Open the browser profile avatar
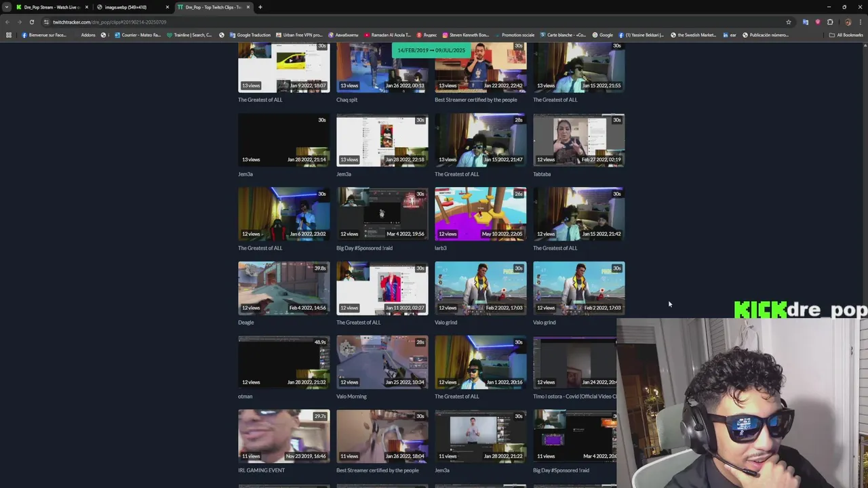 [848, 22]
